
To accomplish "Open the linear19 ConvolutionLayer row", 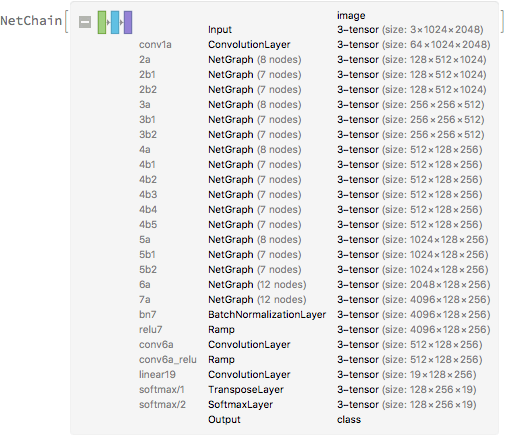I will point(314,375).
